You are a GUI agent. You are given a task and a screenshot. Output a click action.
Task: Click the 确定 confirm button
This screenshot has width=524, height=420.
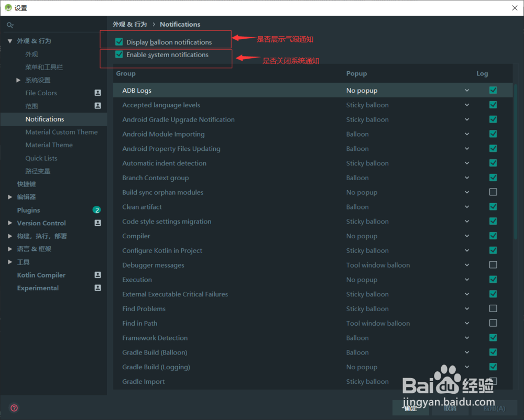coord(411,408)
